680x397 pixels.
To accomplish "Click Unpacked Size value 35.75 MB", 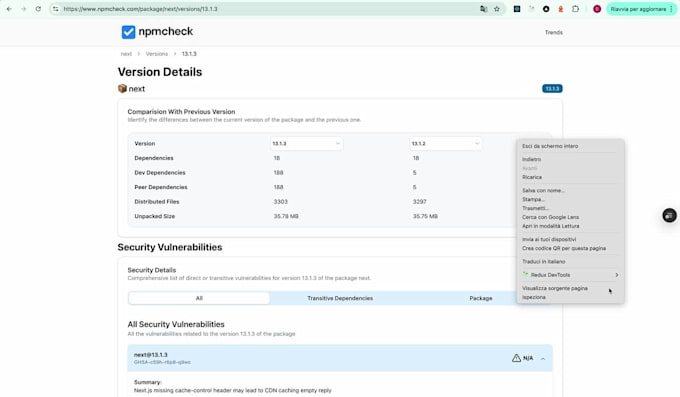I will (425, 216).
